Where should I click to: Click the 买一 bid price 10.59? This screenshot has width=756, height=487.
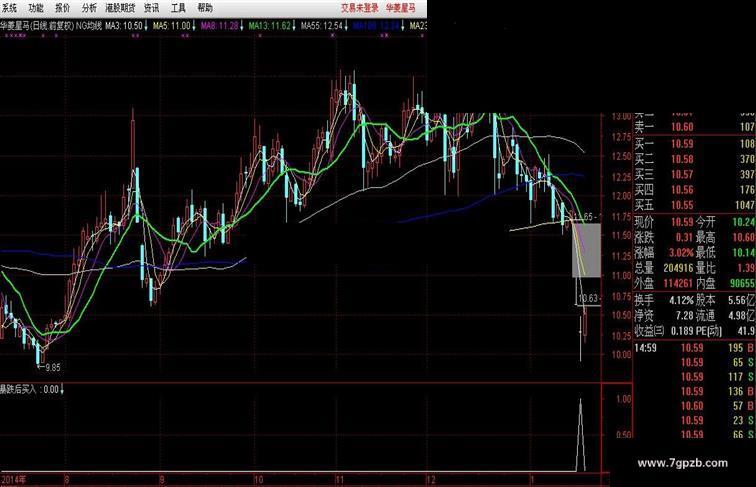(682, 144)
